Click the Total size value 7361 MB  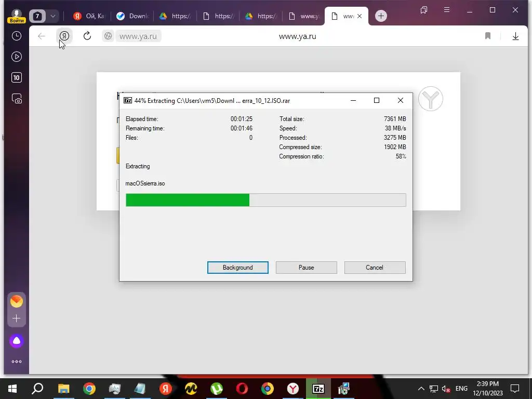pyautogui.click(x=395, y=119)
